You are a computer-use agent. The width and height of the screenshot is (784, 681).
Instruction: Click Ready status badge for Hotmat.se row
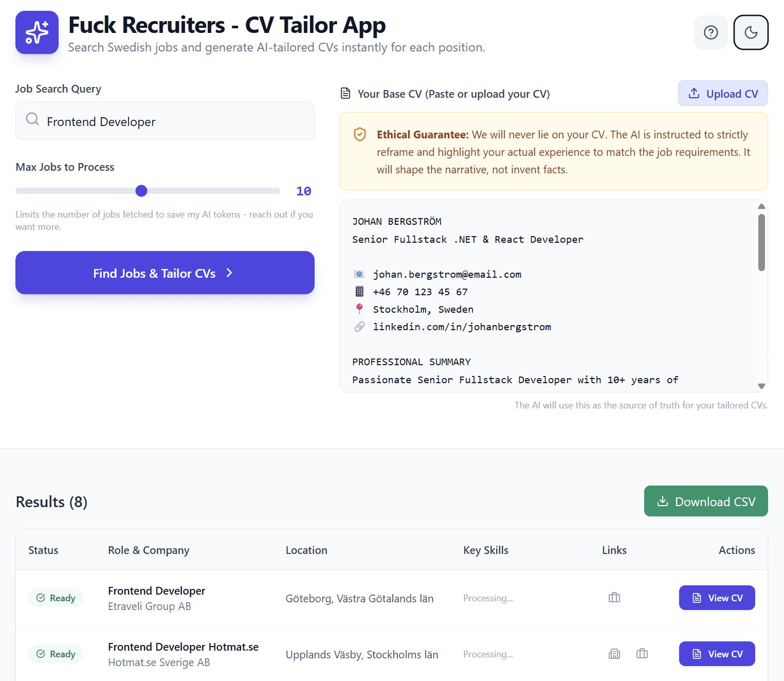coord(56,654)
